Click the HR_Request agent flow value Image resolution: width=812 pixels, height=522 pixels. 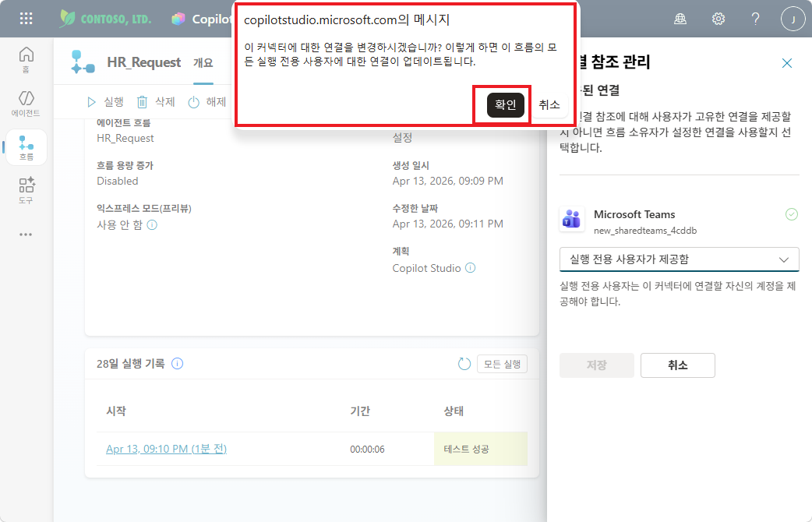tap(125, 138)
